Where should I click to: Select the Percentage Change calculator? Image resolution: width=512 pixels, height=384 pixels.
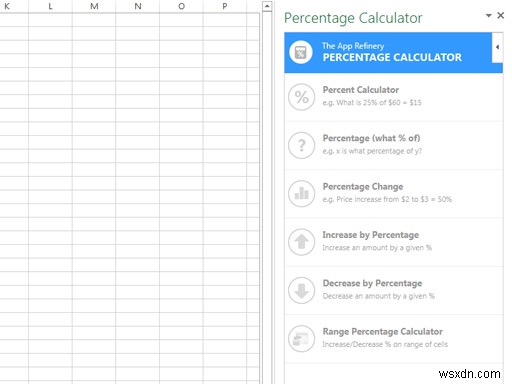pyautogui.click(x=393, y=194)
